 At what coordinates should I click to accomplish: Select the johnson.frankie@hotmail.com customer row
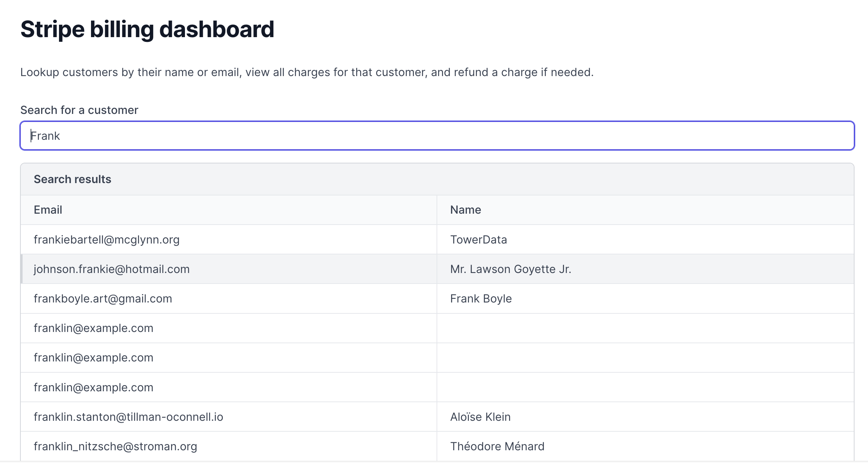point(437,269)
